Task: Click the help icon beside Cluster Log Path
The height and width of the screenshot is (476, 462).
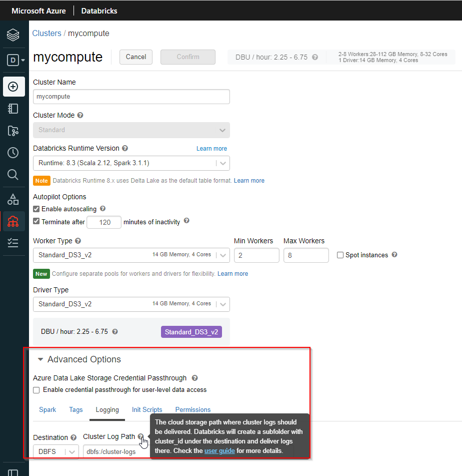Action: (x=140, y=436)
